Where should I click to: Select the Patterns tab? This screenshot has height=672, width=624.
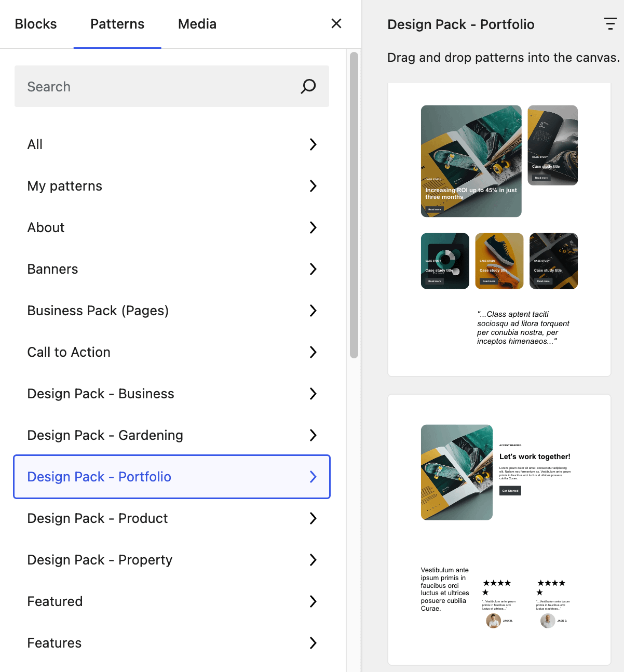click(117, 24)
